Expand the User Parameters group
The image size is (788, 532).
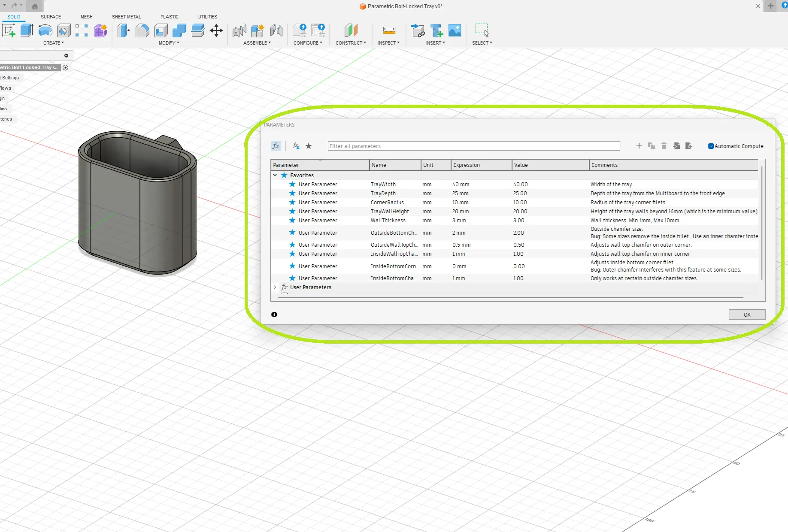click(275, 287)
